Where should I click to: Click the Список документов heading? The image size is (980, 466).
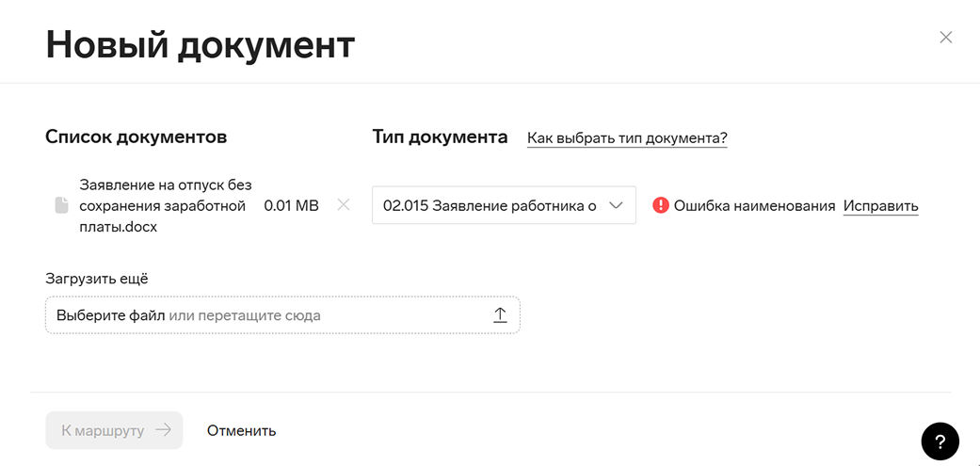[x=137, y=137]
